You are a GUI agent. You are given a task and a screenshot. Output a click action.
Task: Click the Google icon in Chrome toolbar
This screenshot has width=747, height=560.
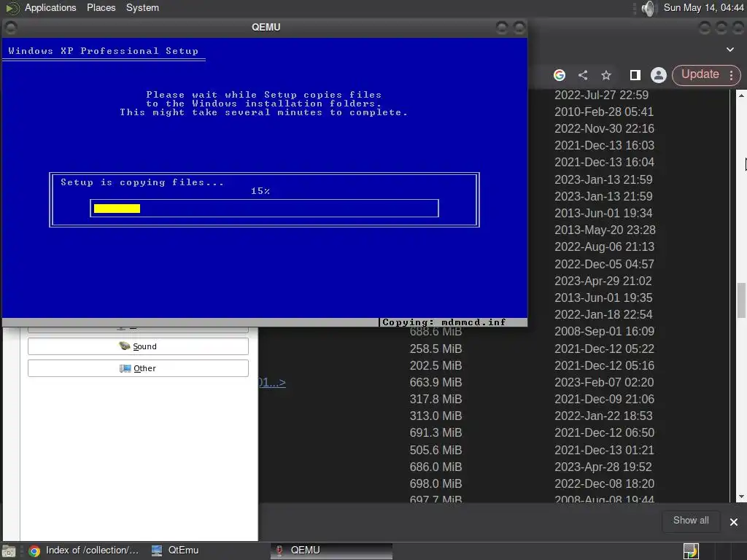[560, 75]
